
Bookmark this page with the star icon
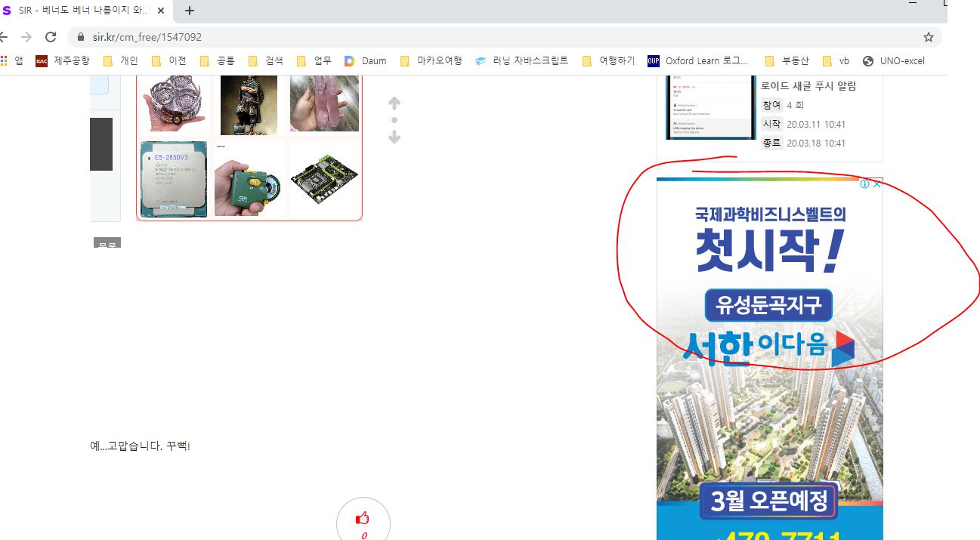click(x=929, y=37)
